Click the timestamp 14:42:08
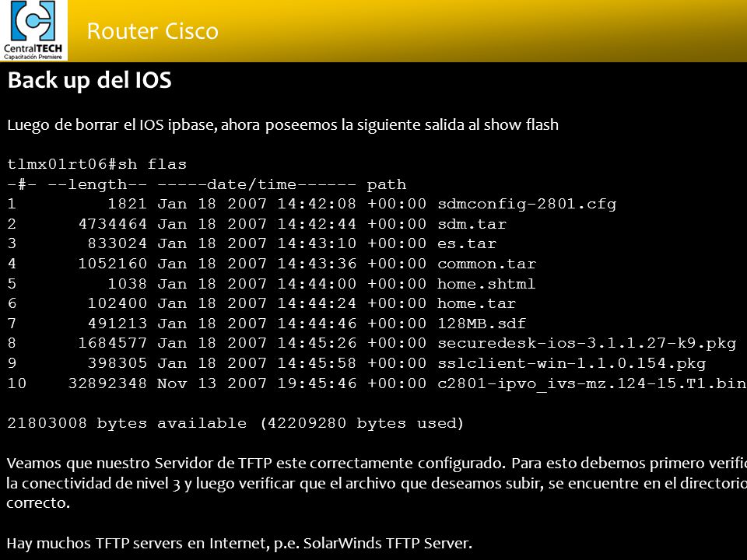 coord(317,204)
